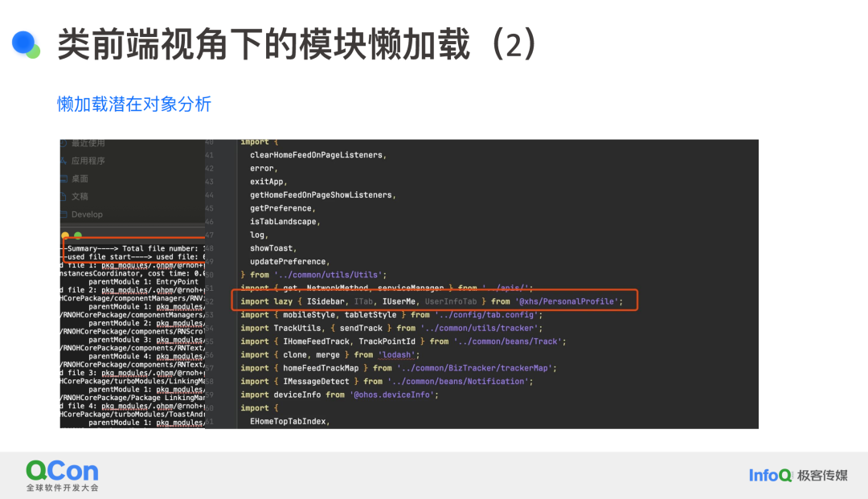The height and width of the screenshot is (499, 868).
Task: Click the '@xhs/PersonalProfile' module string
Action: [x=567, y=301]
